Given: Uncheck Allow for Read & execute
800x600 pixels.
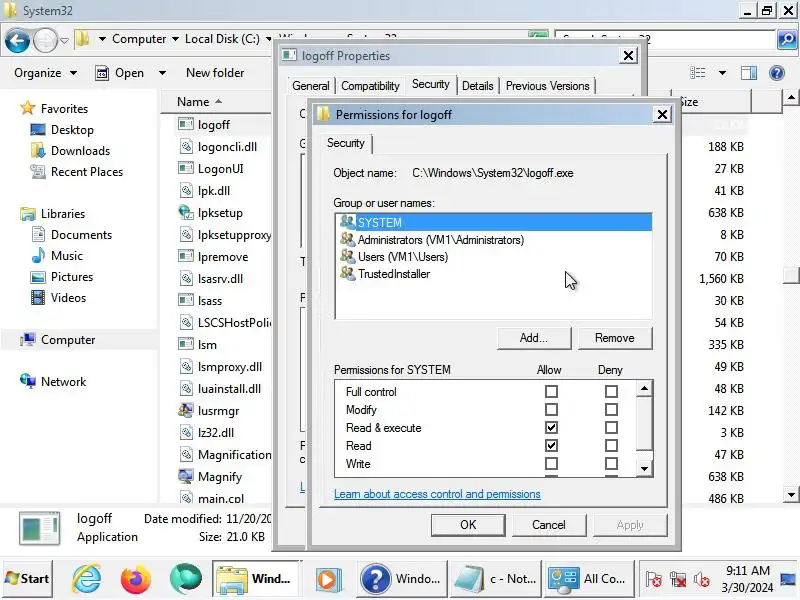Looking at the screenshot, I should pos(551,427).
